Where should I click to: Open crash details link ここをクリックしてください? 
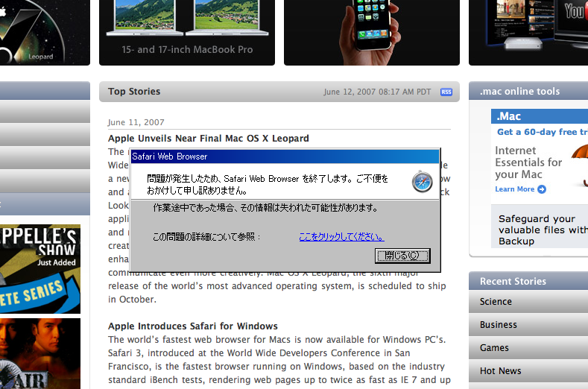pyautogui.click(x=341, y=237)
